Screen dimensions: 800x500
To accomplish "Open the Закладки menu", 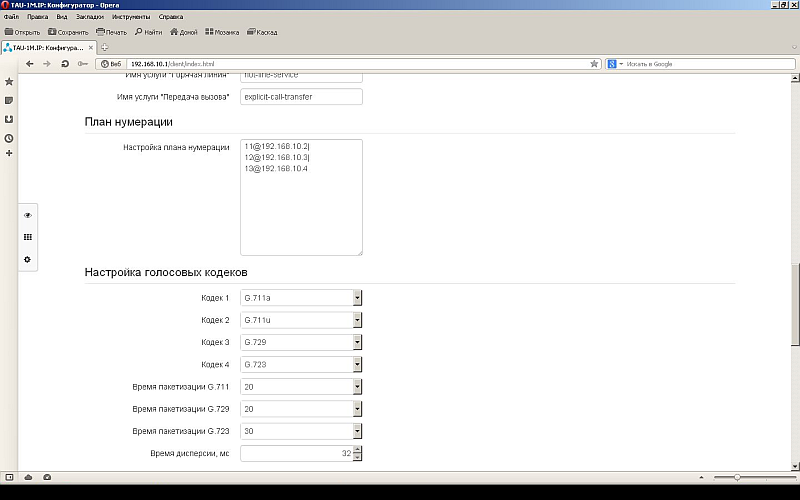I will coord(90,17).
